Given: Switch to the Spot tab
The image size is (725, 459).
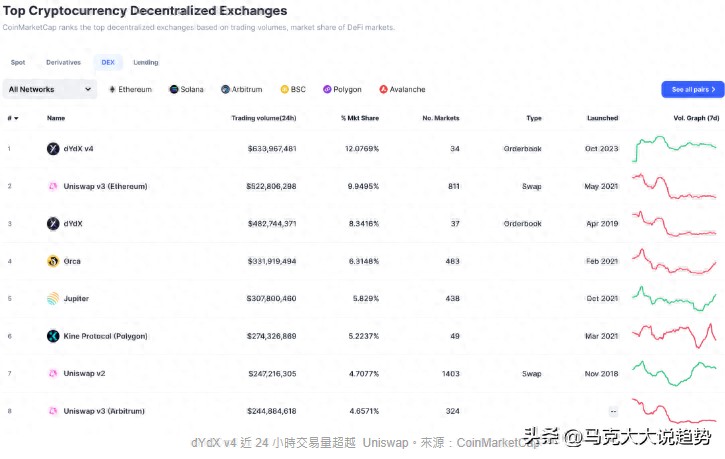Looking at the screenshot, I should pos(18,62).
